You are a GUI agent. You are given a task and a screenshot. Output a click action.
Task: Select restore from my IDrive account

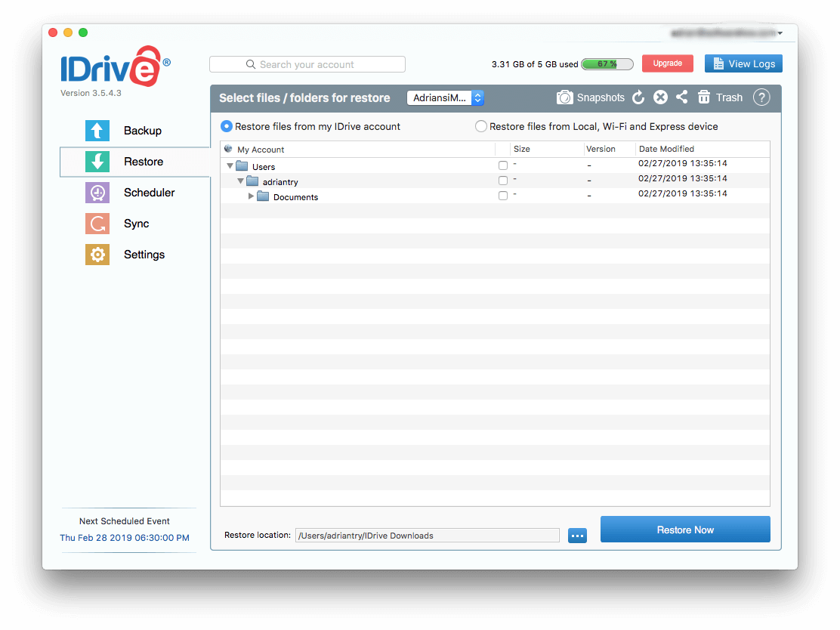click(x=227, y=126)
